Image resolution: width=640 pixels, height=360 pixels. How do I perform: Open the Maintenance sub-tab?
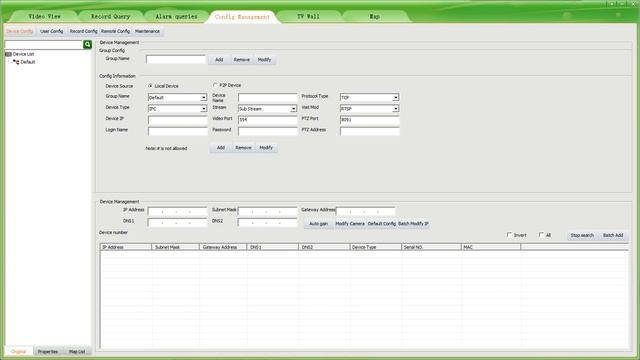[x=147, y=31]
